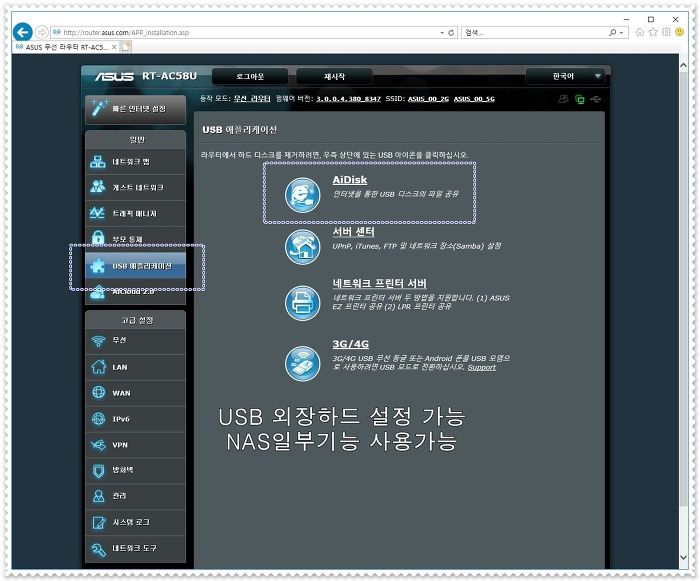Open a new browser tab
The height and width of the screenshot is (581, 700).
126,47
